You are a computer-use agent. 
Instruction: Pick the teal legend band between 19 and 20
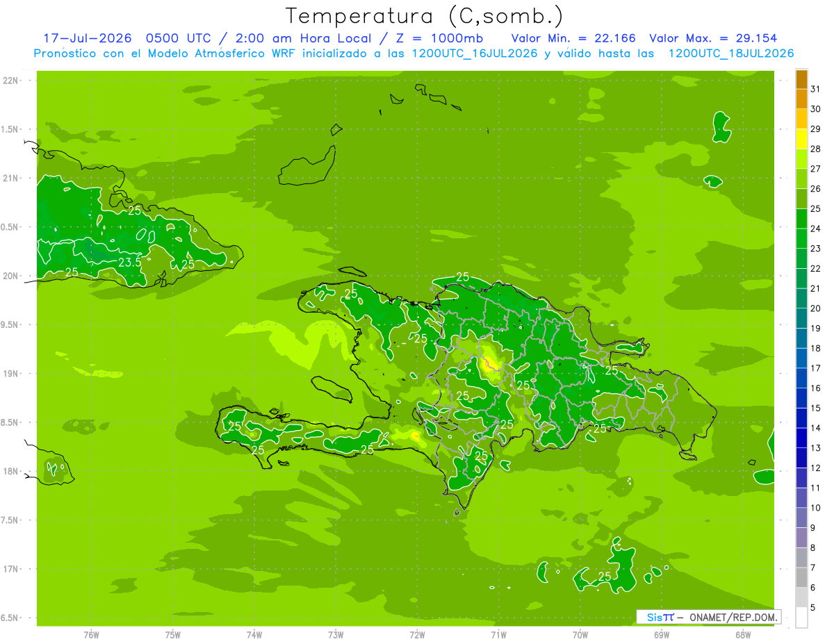click(x=801, y=318)
